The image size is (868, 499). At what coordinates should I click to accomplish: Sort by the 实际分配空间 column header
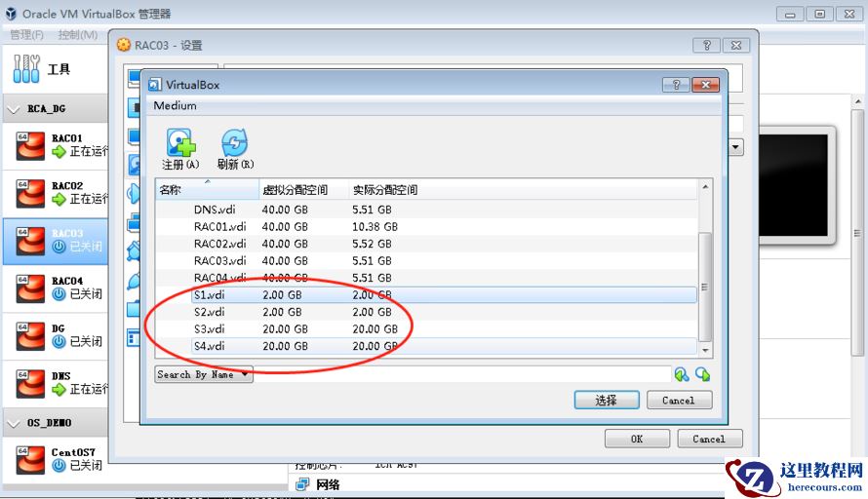pos(523,190)
